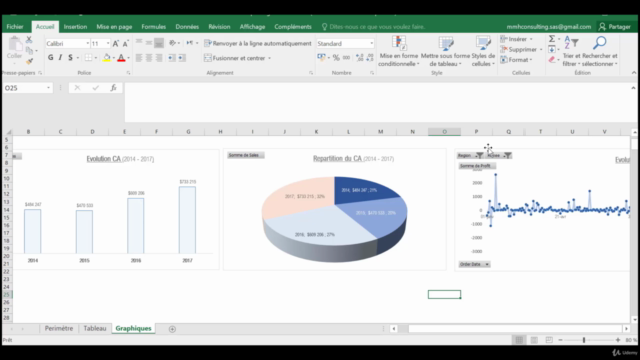640x360 pixels.
Task: Open Rechercher et sélectionner menu
Action: click(x=600, y=51)
